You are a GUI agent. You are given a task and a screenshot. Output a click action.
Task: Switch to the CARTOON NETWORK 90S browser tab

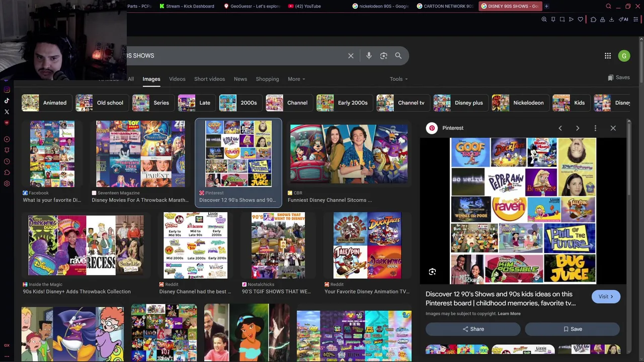(x=445, y=6)
